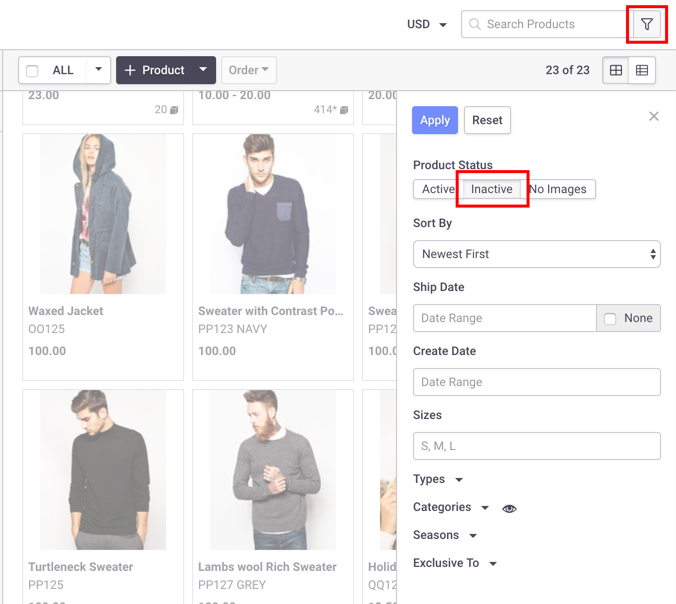Check the None ship date checkbox
Viewport: 676px width, 604px height.
point(610,319)
